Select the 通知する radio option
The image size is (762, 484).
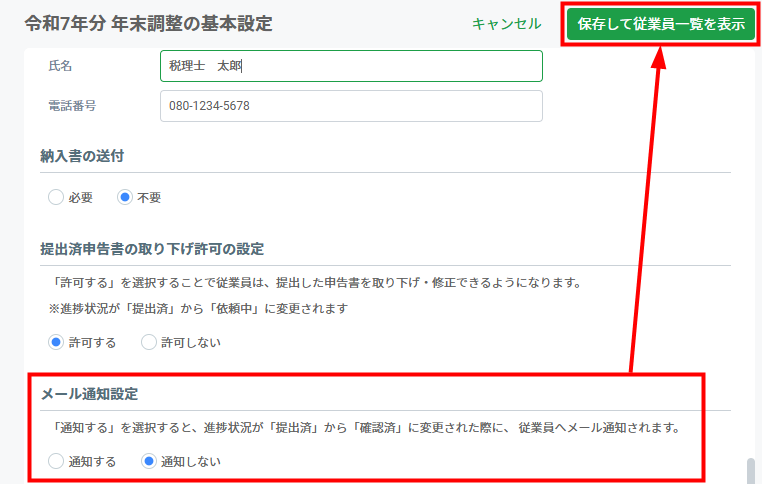[x=56, y=461]
